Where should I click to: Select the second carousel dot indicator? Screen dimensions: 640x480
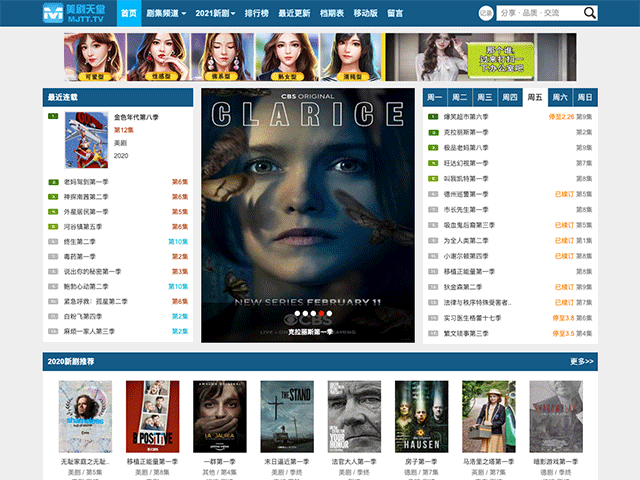point(305,313)
